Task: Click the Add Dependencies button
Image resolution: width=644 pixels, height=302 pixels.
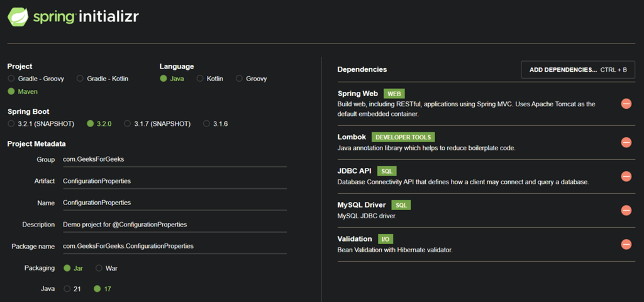Action: coord(578,70)
